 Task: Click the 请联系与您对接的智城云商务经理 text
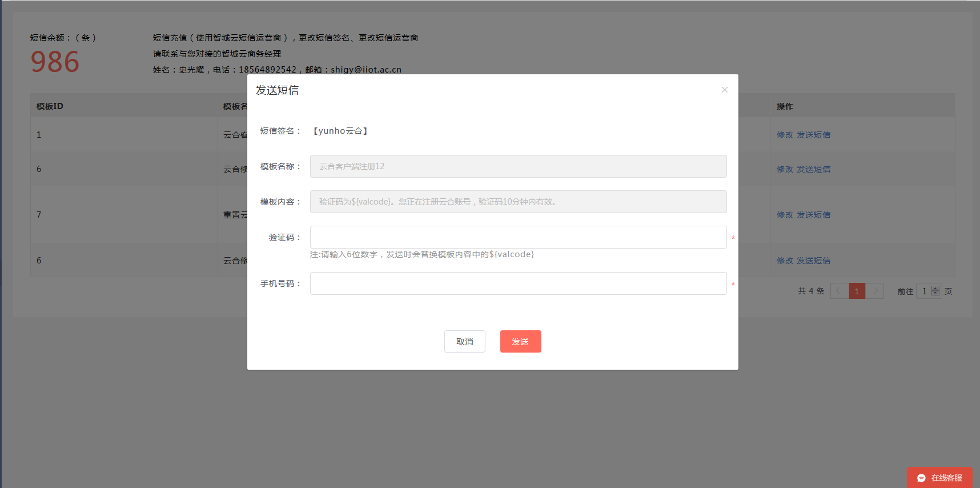pos(217,54)
